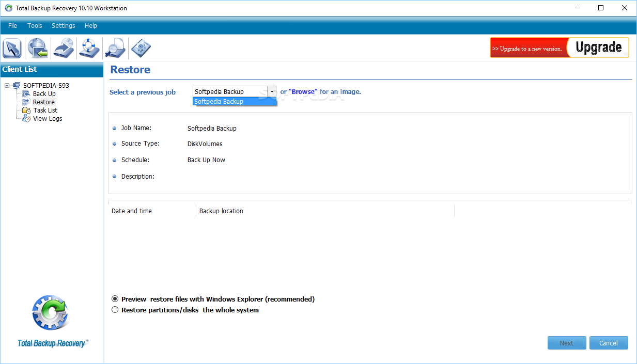Screen dimensions: 637x364
Task: Click the disc-with-arrow backup toolbar icon
Action: click(64, 49)
